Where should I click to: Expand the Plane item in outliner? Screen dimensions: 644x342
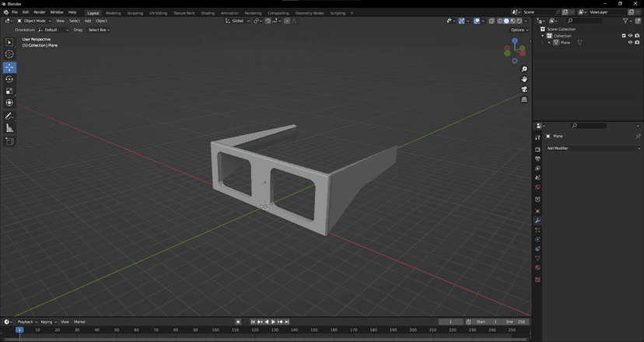[549, 42]
